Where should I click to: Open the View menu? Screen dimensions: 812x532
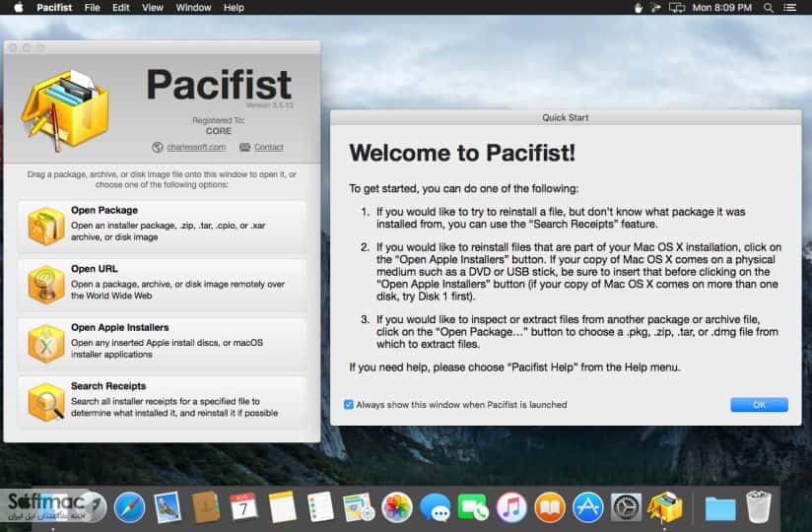pyautogui.click(x=152, y=8)
